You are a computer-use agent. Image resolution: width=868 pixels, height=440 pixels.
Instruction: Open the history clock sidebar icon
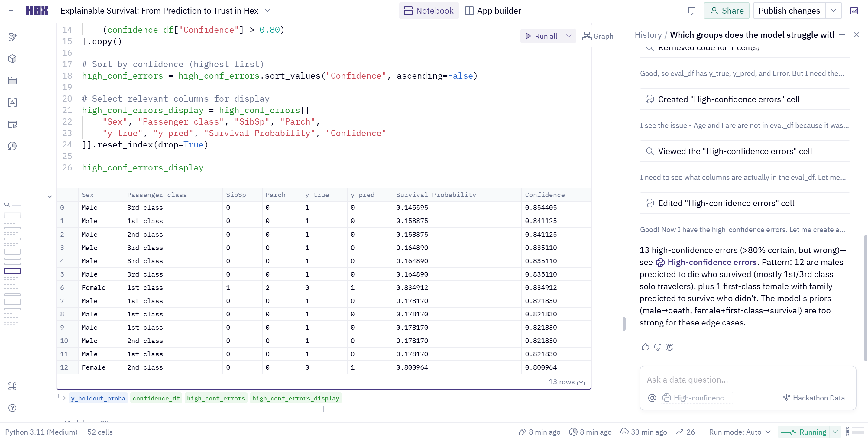(12, 146)
